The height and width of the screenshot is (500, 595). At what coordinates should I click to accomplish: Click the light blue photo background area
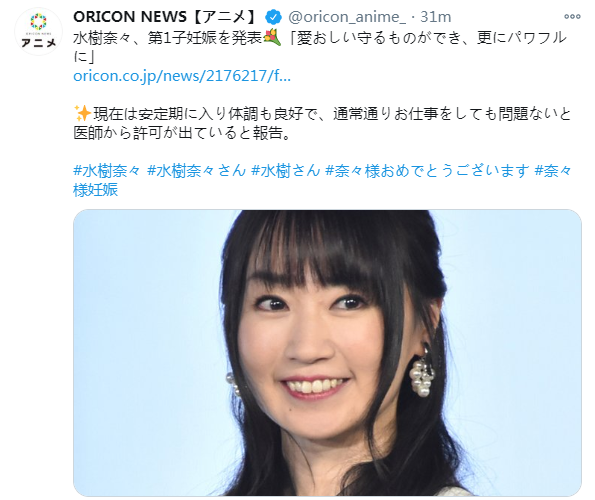click(x=148, y=341)
